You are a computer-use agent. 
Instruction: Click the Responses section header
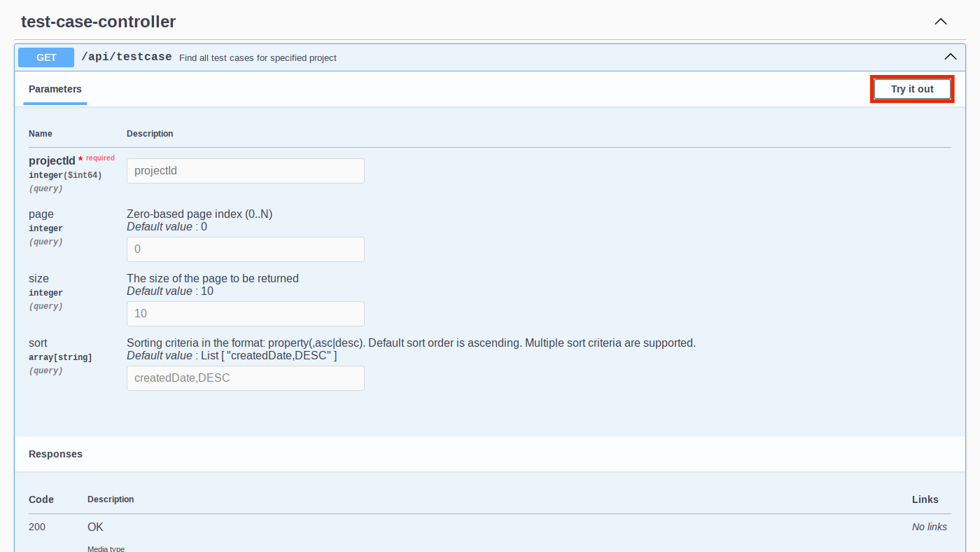pos(55,453)
